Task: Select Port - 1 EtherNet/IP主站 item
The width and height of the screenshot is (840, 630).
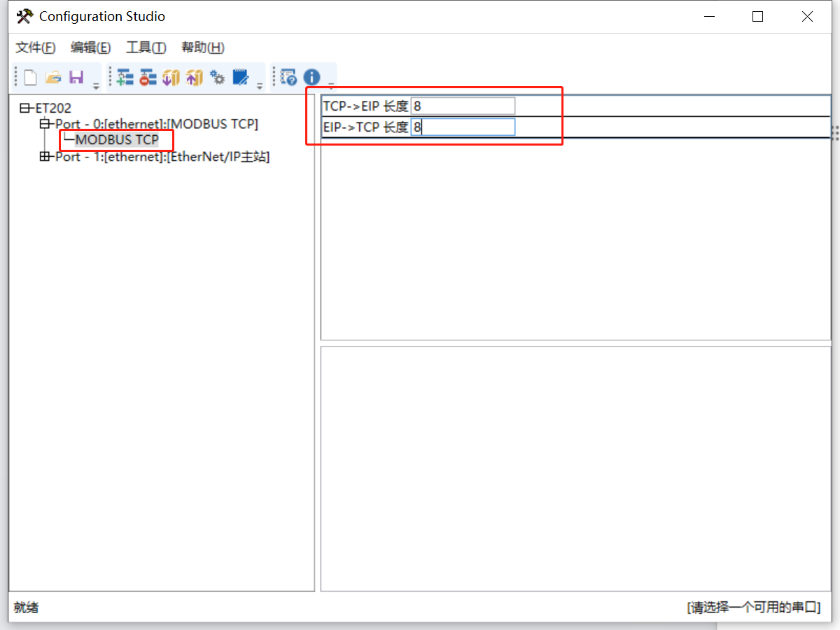Action: (162, 157)
